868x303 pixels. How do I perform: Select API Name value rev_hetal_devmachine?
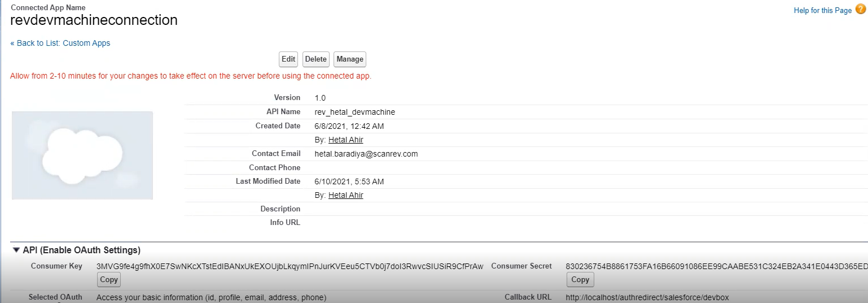pyautogui.click(x=355, y=112)
